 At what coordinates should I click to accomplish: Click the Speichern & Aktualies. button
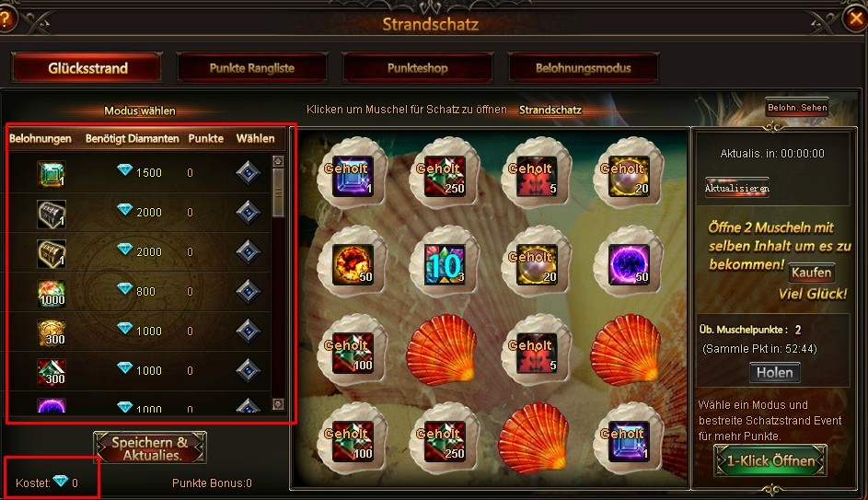(x=150, y=448)
